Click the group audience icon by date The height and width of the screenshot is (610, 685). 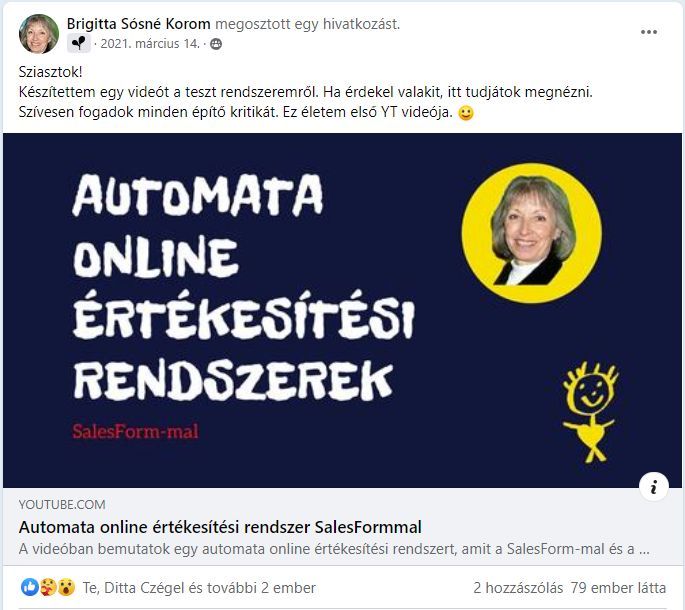pos(216,44)
